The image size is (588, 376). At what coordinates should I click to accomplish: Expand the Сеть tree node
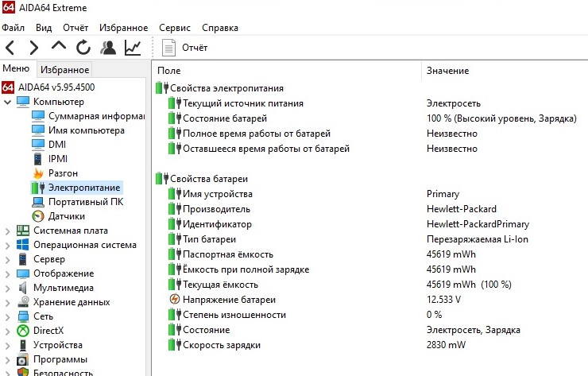[x=7, y=316]
